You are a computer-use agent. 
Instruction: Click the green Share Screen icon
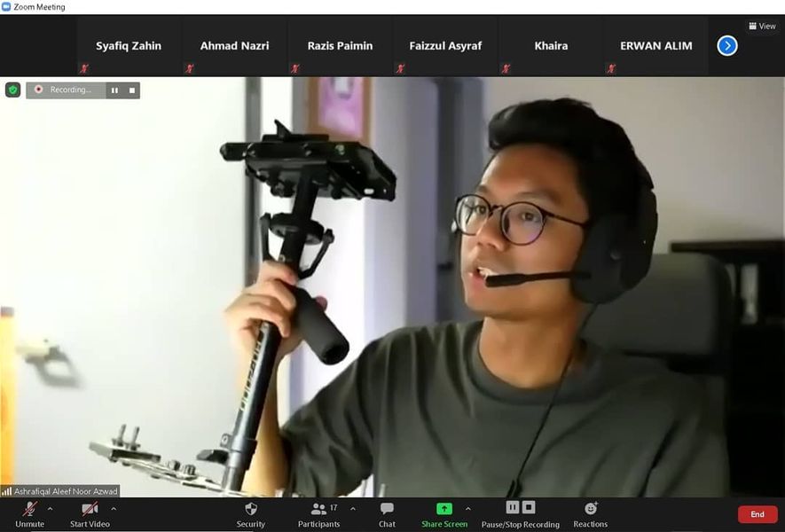pyautogui.click(x=444, y=509)
